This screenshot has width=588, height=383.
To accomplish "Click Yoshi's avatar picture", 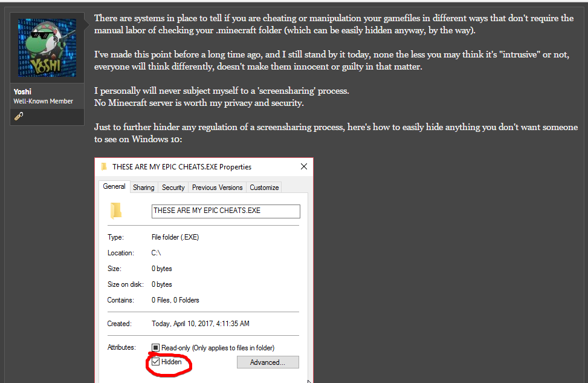I will [x=47, y=48].
